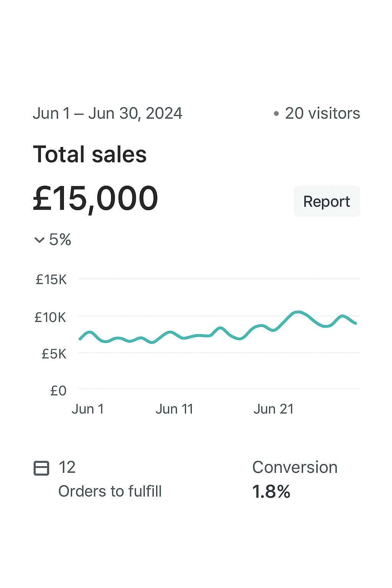Click the Report button
The width and height of the screenshot is (392, 588).
click(x=327, y=201)
